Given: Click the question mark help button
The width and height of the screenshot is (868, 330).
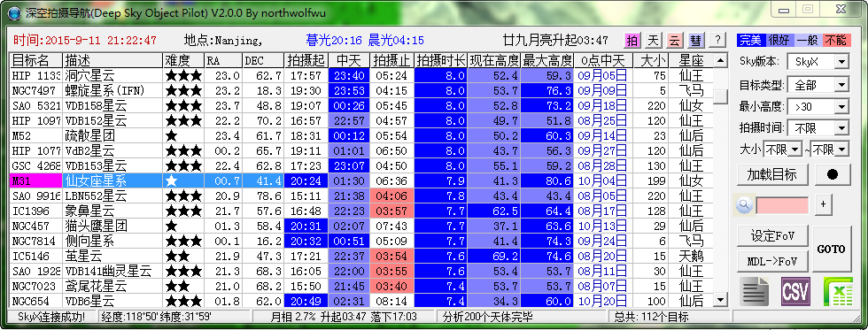Looking at the screenshot, I should 717,40.
